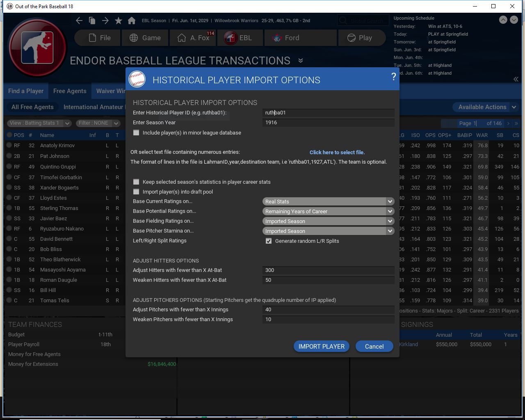The height and width of the screenshot is (420, 525).
Task: Open the Play menu
Action: coord(359,38)
